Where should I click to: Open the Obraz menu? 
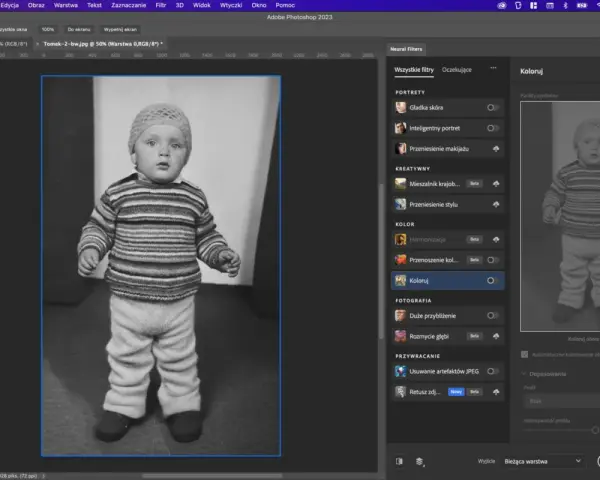(x=36, y=5)
